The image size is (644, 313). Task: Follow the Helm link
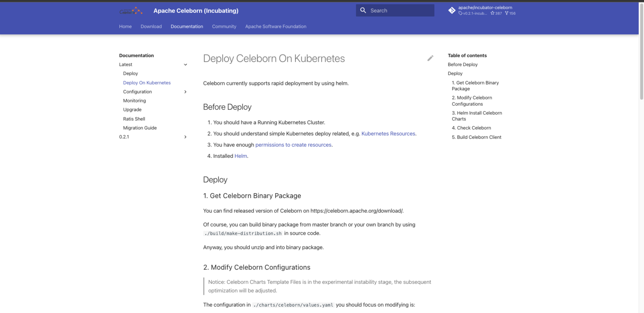click(x=241, y=156)
